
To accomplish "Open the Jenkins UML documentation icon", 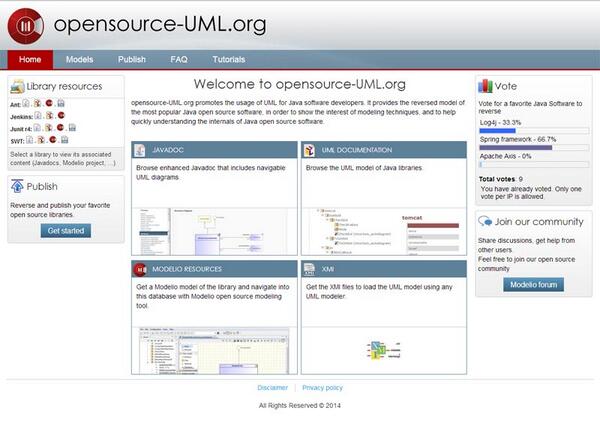I will click(x=49, y=115).
